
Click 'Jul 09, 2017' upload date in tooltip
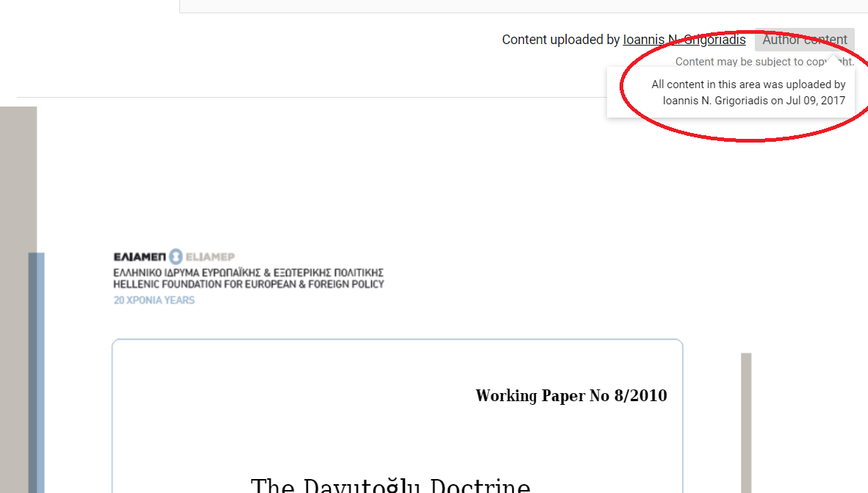click(x=816, y=101)
